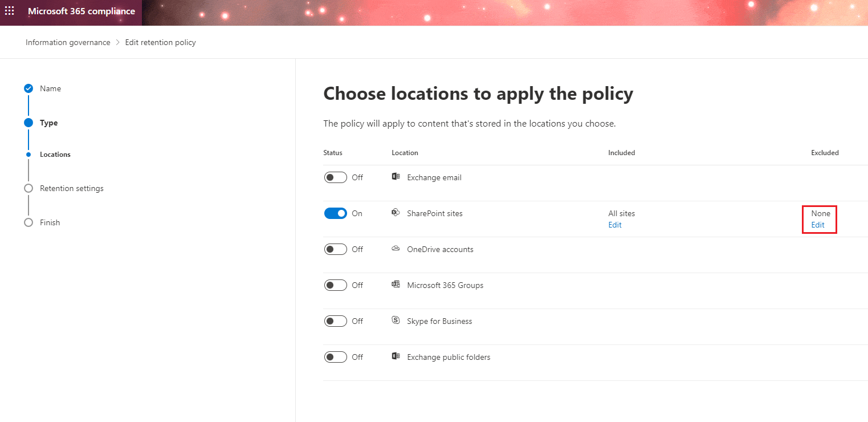This screenshot has height=422, width=868.
Task: Enable the Exchange public folders toggle
Action: click(x=335, y=356)
